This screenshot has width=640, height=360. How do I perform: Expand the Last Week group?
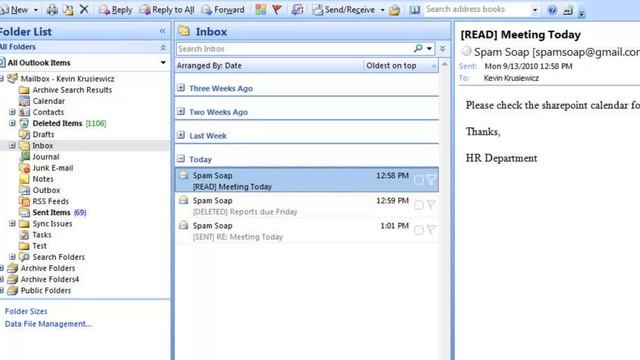181,135
